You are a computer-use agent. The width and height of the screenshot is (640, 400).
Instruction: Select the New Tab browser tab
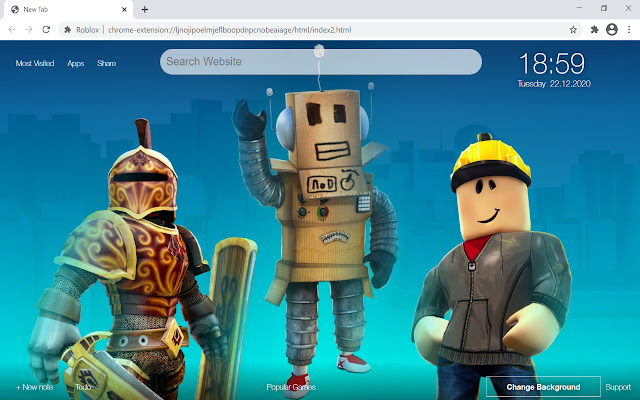click(69, 9)
